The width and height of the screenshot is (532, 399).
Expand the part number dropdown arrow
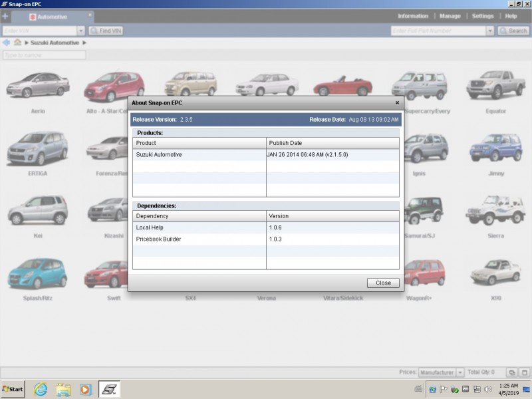[489, 31]
